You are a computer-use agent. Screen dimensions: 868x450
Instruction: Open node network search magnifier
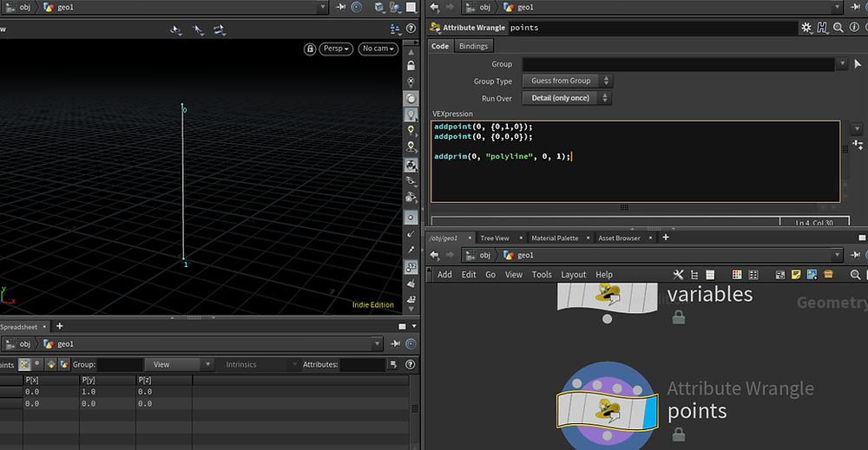[x=855, y=275]
